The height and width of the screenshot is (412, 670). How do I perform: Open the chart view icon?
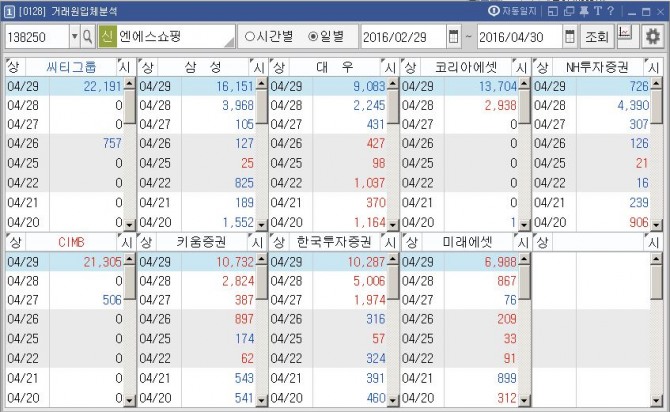[627, 35]
